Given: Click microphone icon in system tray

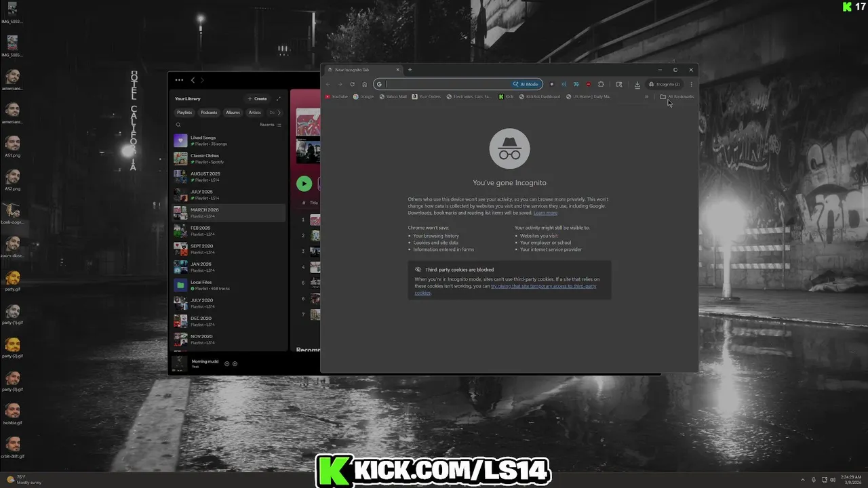Looking at the screenshot, I should coord(814,480).
